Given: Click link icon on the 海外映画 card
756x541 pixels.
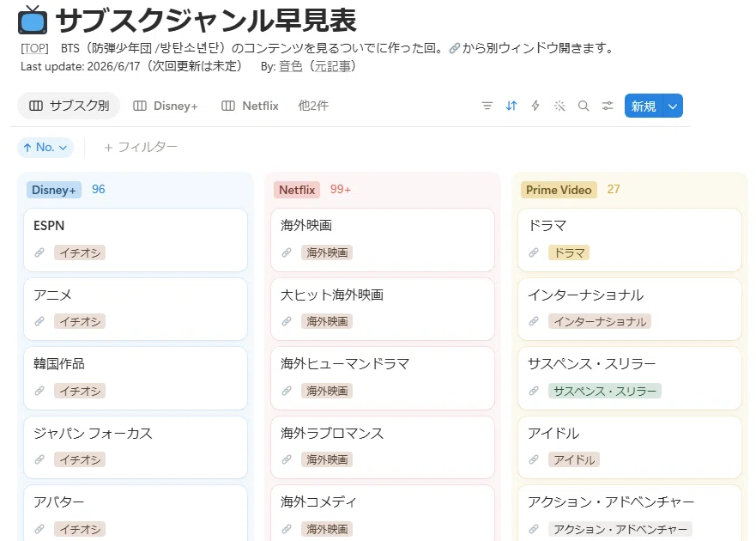Looking at the screenshot, I should (x=287, y=252).
